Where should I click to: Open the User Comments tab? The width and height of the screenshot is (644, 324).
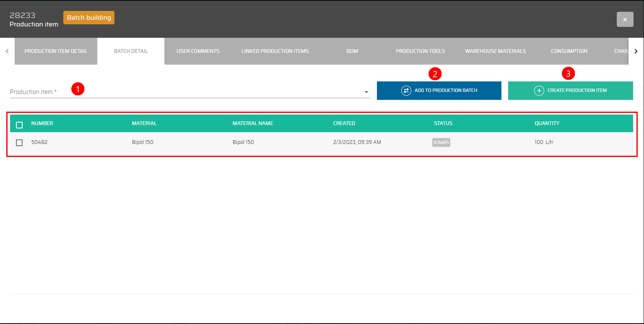coord(198,51)
